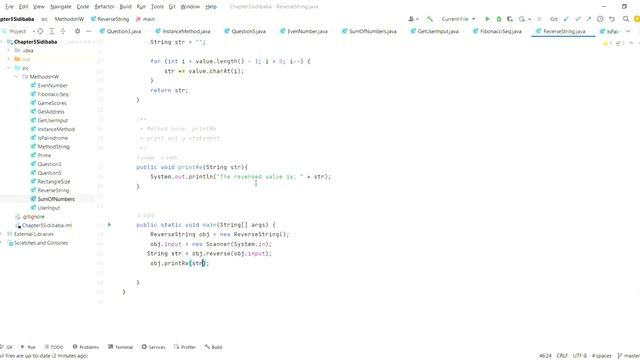This screenshot has height=360, width=640.
Task: Click run gutter arrow beside main method
Action: click(x=109, y=224)
